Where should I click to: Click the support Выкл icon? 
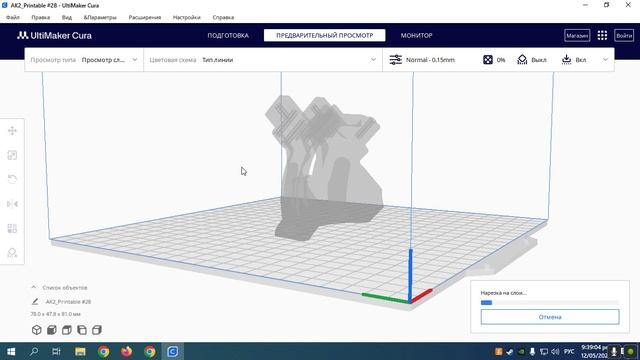(522, 60)
